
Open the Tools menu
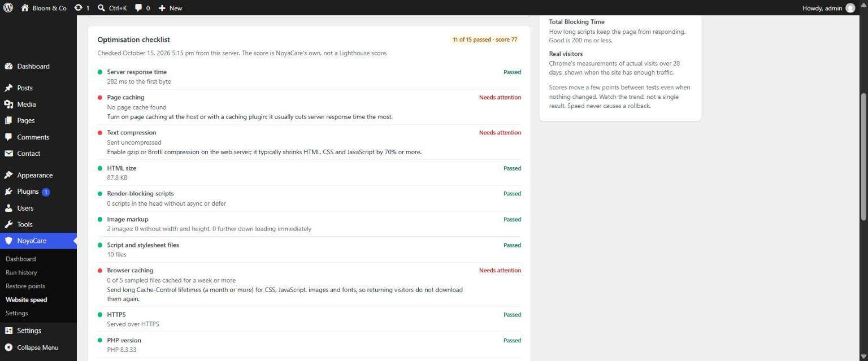[38, 224]
